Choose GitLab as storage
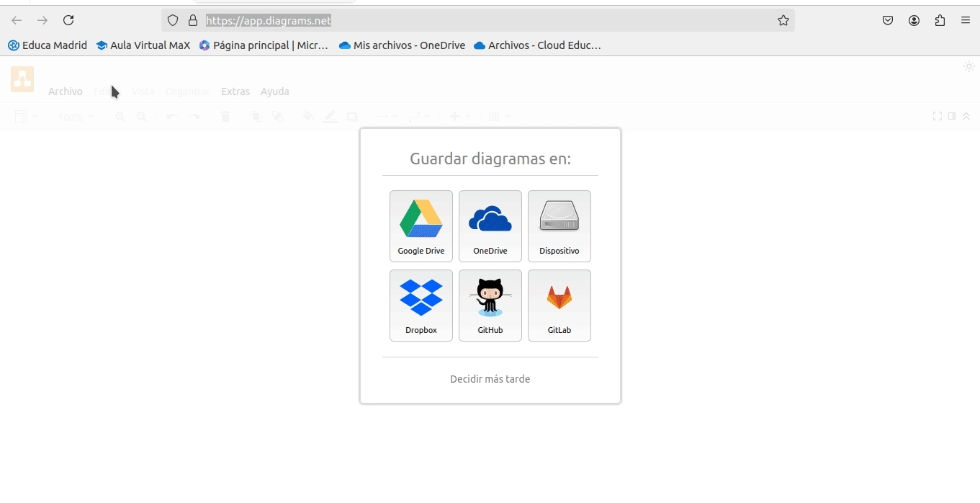The image size is (980, 503). pos(559,306)
